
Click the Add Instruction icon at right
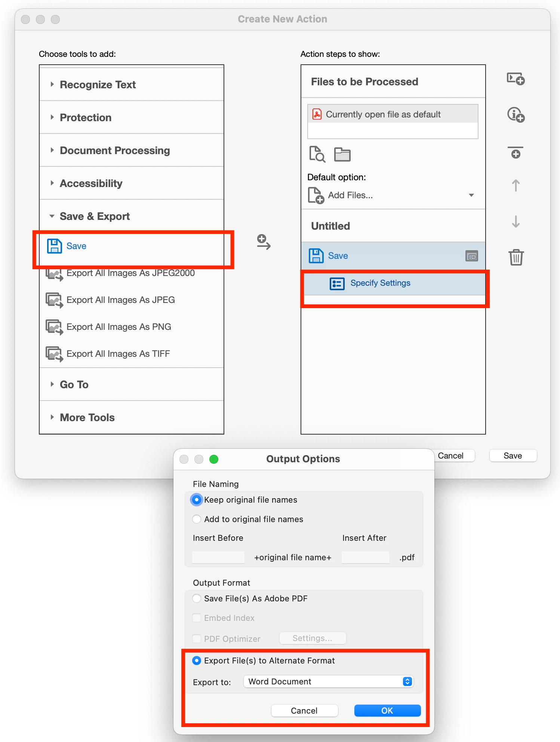pos(516,114)
